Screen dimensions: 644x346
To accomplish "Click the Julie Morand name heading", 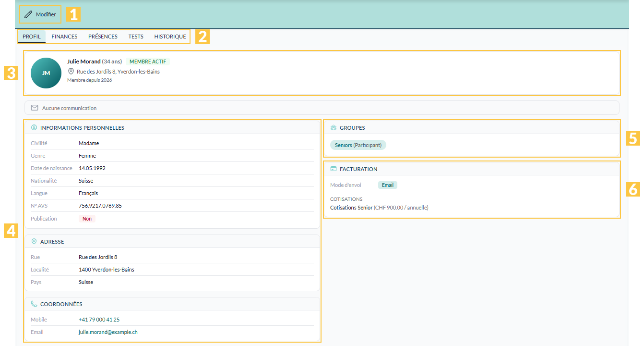I will [x=84, y=62].
